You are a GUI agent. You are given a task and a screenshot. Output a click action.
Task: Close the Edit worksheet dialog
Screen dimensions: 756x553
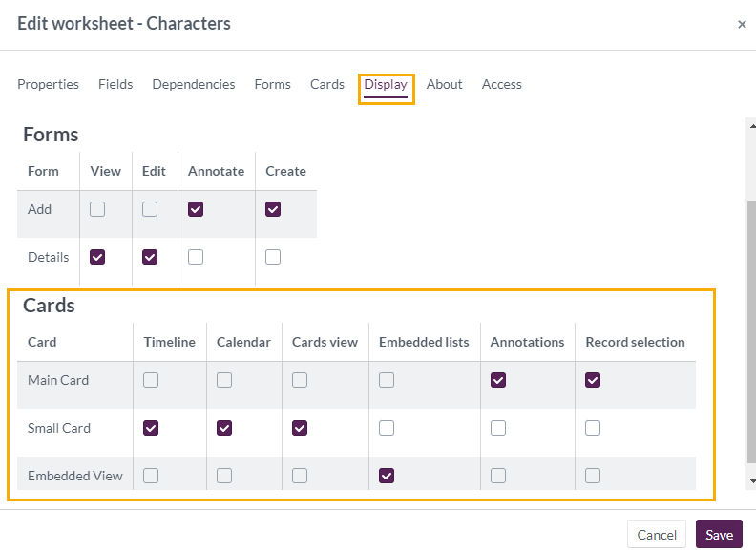(742, 25)
